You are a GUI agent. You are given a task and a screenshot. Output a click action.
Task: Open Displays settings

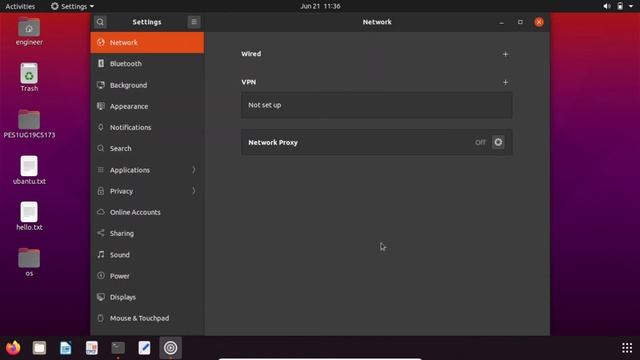tap(147, 297)
